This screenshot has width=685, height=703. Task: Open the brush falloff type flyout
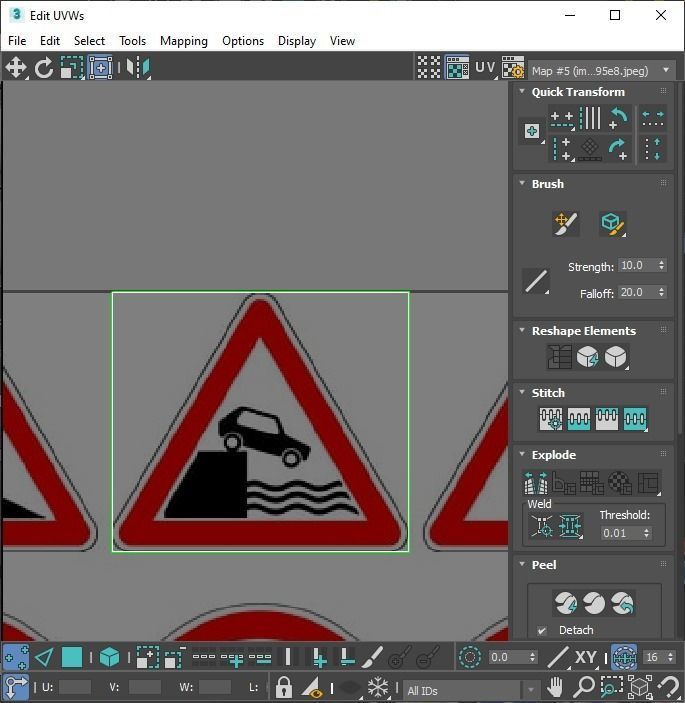click(536, 281)
